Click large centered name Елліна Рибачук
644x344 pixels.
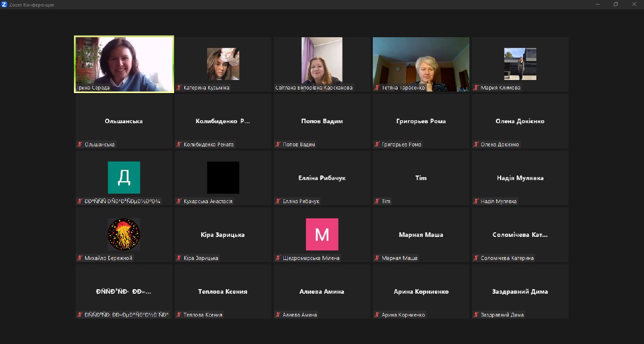click(322, 178)
